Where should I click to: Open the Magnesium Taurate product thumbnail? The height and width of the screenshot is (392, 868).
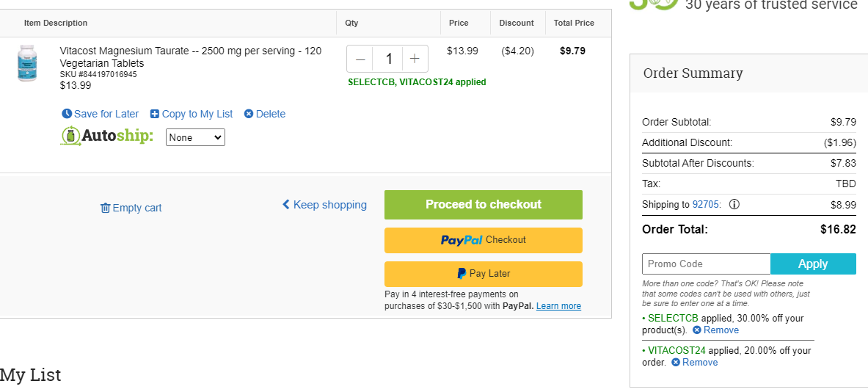27,63
